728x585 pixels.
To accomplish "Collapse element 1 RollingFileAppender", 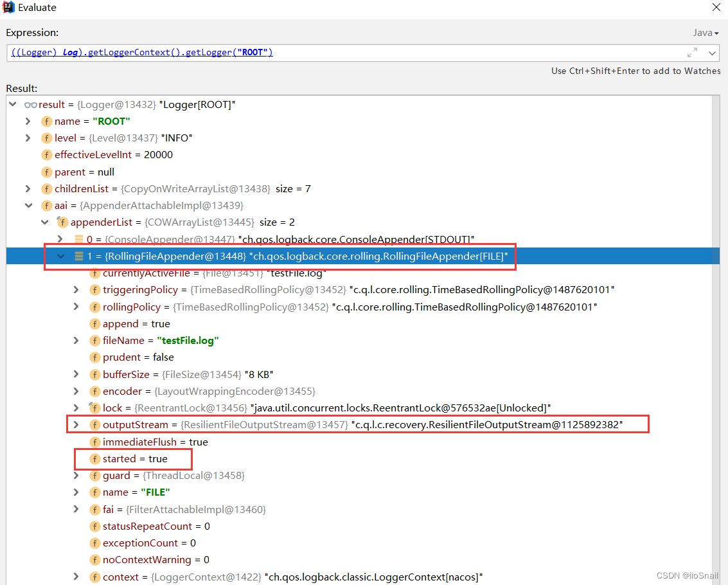I will tap(61, 256).
